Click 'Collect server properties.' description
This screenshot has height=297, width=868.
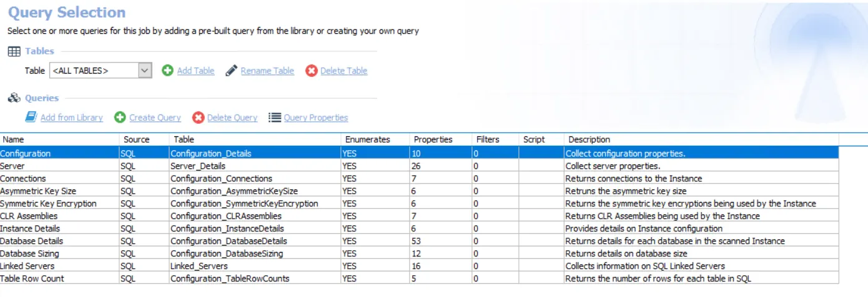pyautogui.click(x=613, y=166)
